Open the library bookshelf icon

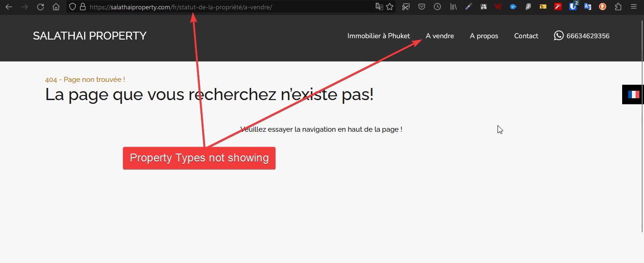(x=453, y=7)
